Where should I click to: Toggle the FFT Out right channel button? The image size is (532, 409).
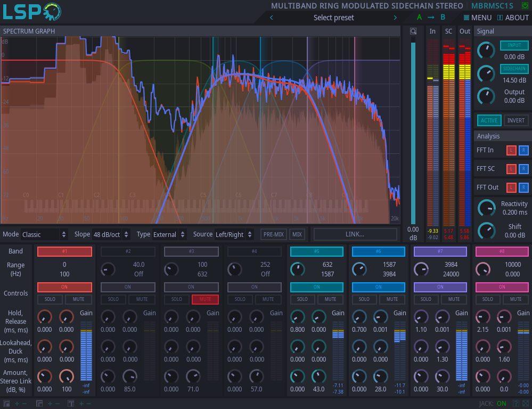[x=523, y=187]
